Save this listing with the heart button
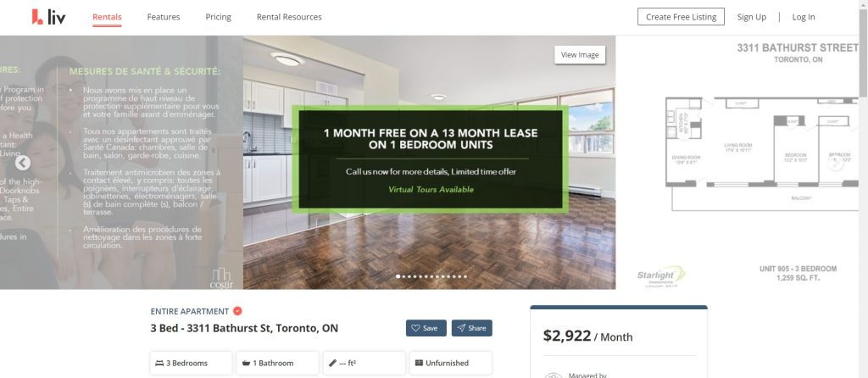Image resolution: width=868 pixels, height=378 pixels. pos(426,328)
